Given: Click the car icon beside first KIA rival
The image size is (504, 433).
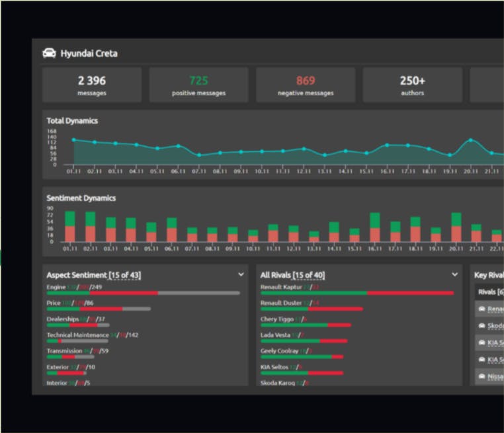Looking at the screenshot, I should pos(482,342).
